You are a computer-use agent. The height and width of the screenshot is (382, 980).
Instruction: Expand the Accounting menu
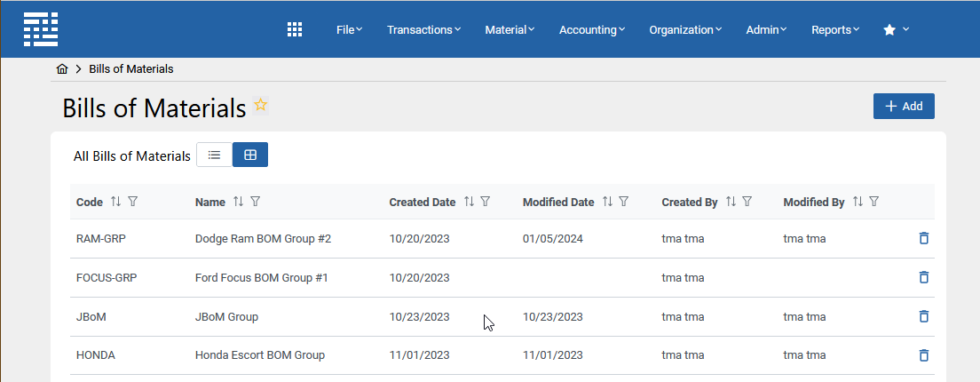click(x=592, y=29)
